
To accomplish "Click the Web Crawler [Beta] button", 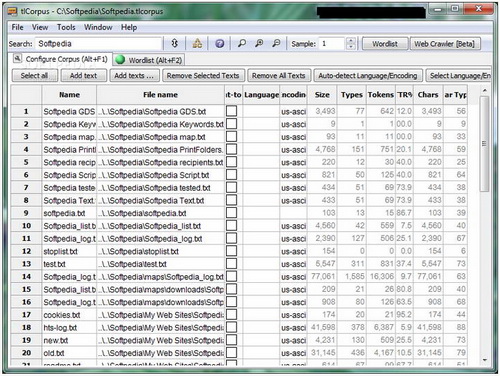I will pos(444,44).
